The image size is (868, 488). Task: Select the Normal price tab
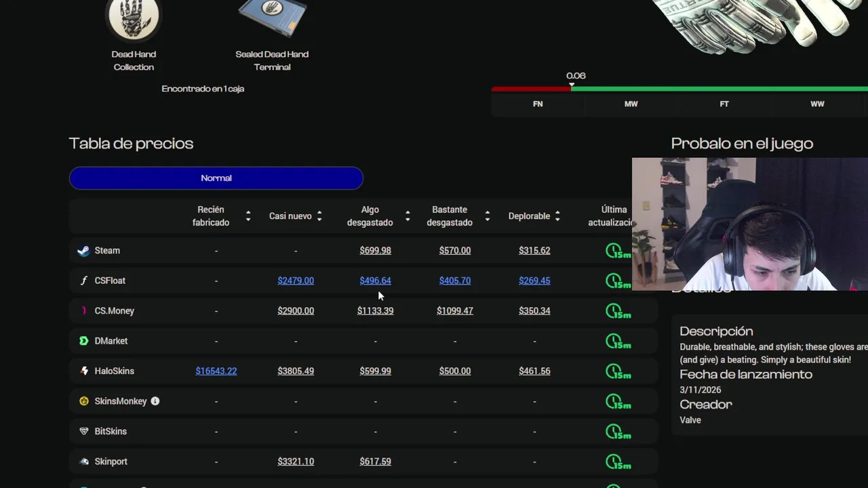click(x=216, y=178)
